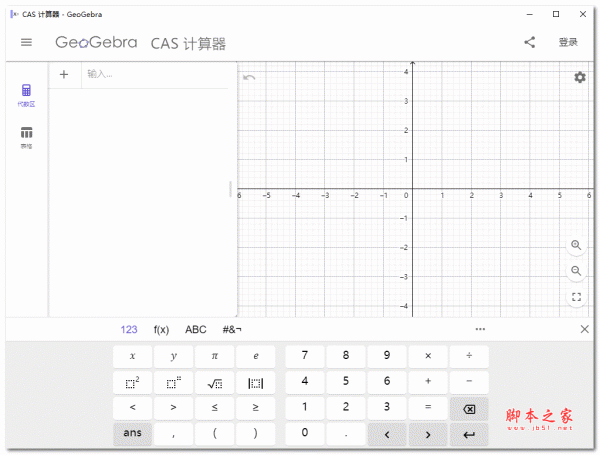
Task: Tap the general exponent key
Action: pos(173,382)
